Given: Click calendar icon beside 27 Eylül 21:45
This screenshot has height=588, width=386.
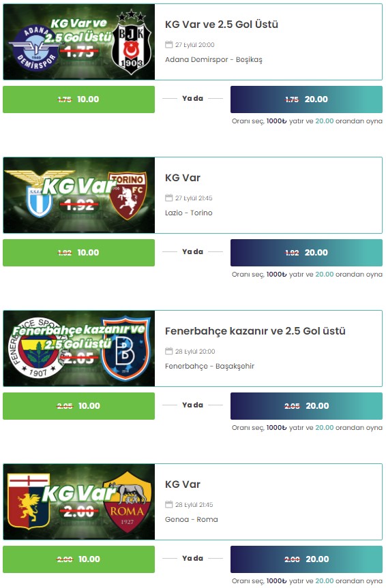Looking at the screenshot, I should coord(169,198).
